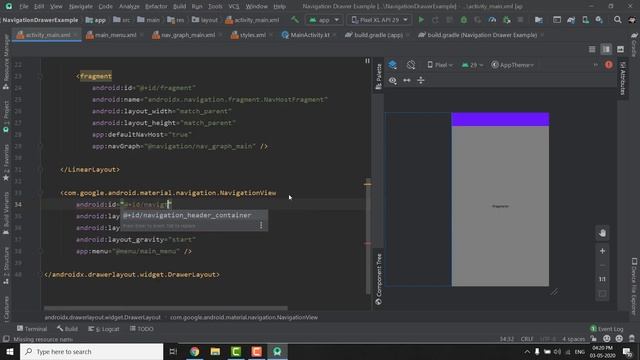
Task: Open the TODO tool window
Action: [x=142, y=329]
